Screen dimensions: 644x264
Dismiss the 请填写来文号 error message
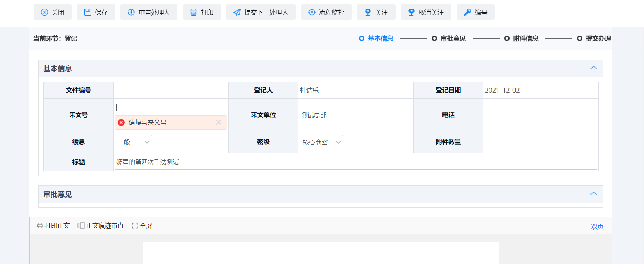(x=218, y=122)
